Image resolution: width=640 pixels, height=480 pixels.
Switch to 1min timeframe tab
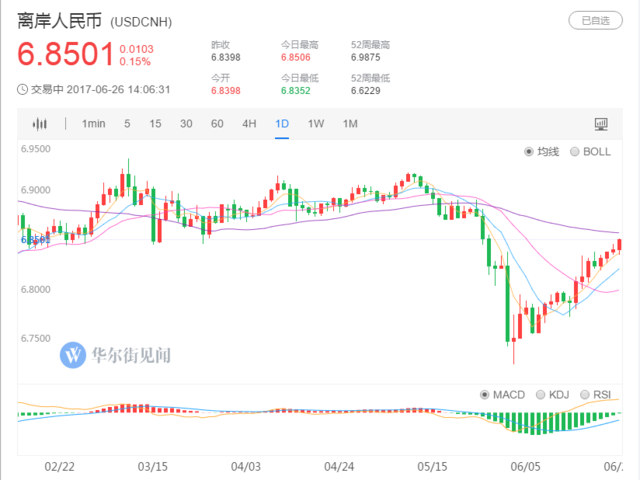click(x=94, y=124)
